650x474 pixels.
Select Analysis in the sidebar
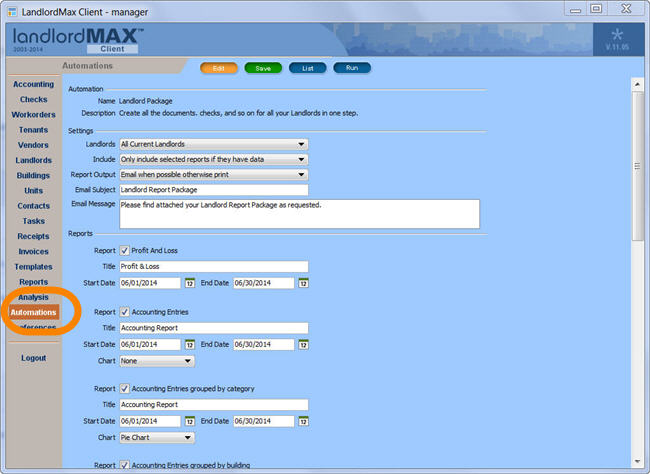pos(34,297)
